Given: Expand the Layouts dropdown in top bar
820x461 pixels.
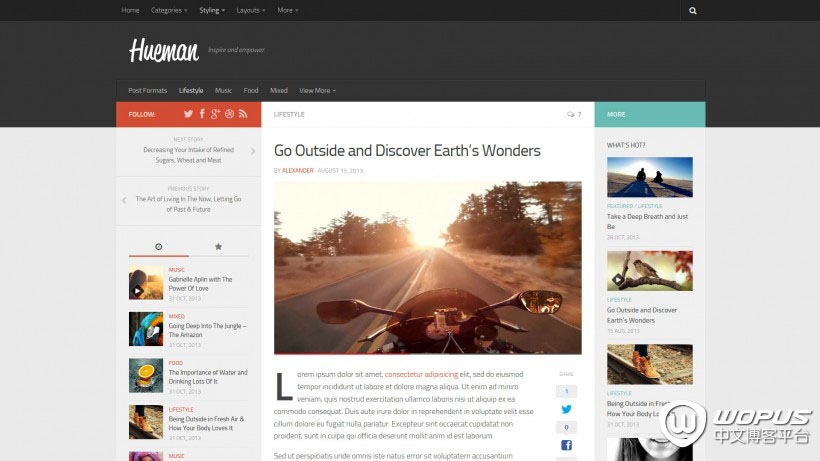Looking at the screenshot, I should 250,10.
